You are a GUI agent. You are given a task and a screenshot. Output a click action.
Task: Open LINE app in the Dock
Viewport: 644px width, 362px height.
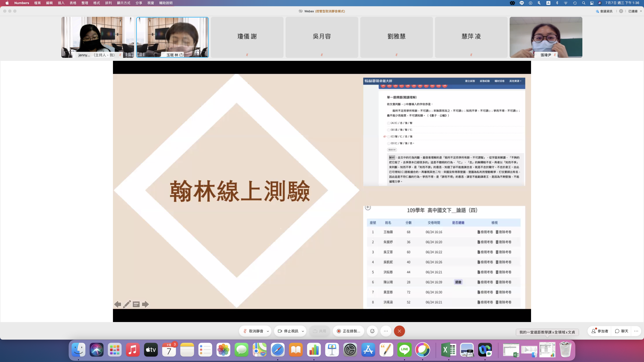(404, 350)
